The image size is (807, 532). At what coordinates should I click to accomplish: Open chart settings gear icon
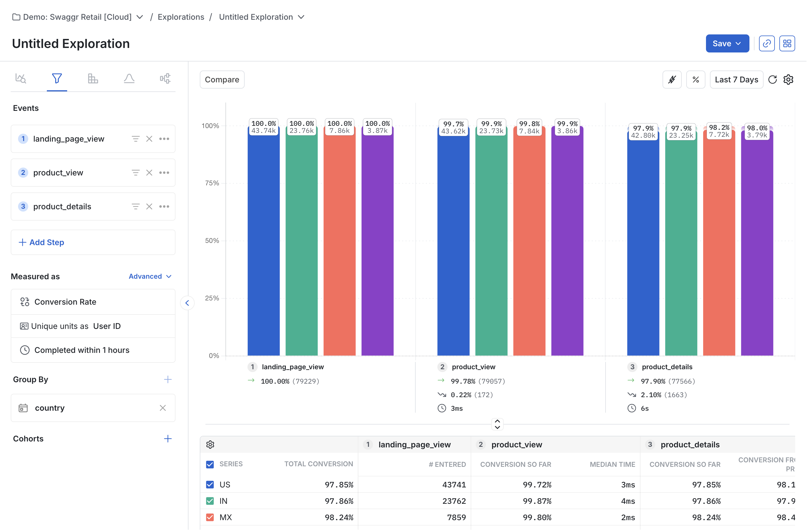(x=789, y=79)
